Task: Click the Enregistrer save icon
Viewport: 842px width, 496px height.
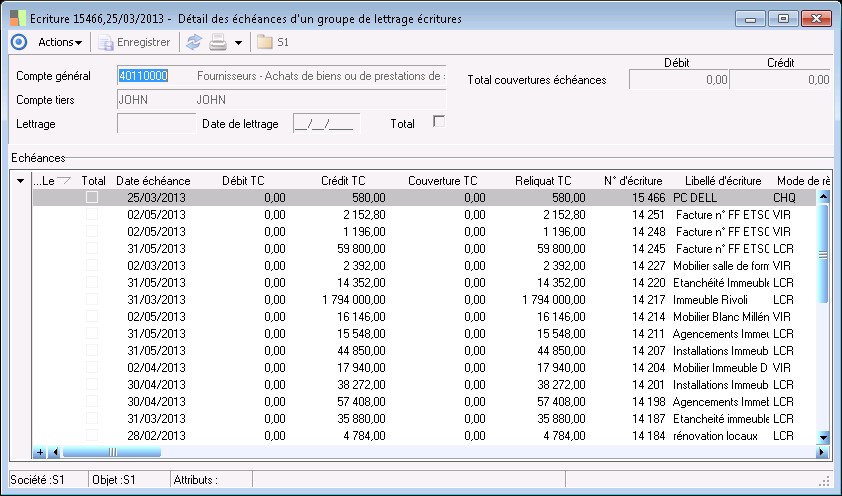Action: (105, 42)
